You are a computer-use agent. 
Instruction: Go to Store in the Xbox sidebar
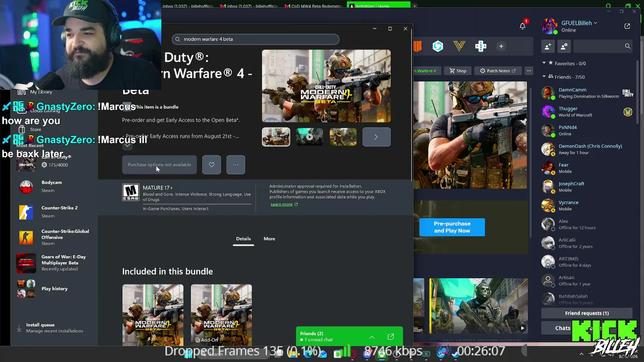pyautogui.click(x=35, y=129)
